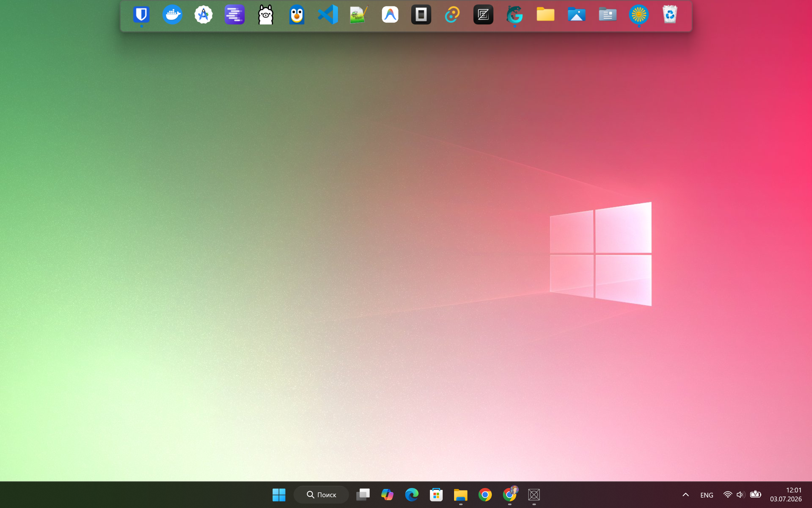The image size is (812, 508).
Task: Open Wi-Fi network settings in tray
Action: [727, 495]
